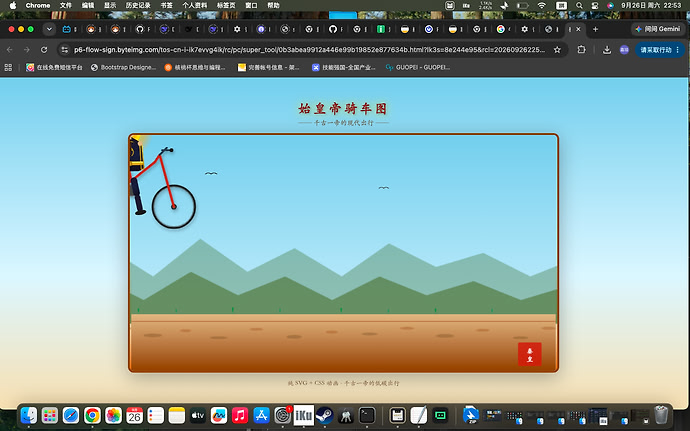The width and height of the screenshot is (690, 431).
Task: Click the URL address bar field
Action: [309, 50]
